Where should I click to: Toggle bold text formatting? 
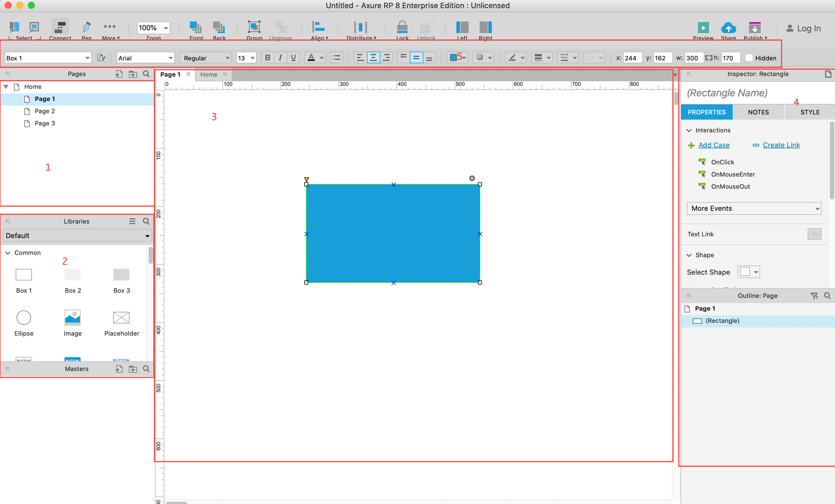(x=267, y=58)
